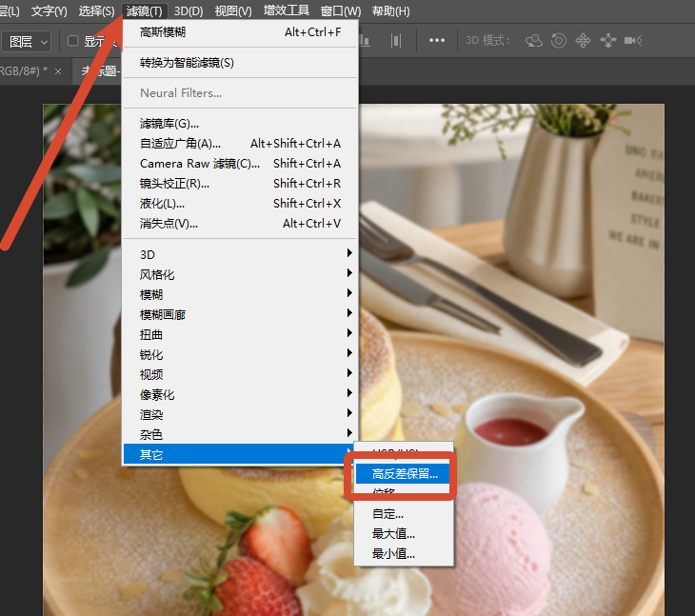Expand the 模糊画廊 submenu
695x616 pixels.
[240, 314]
